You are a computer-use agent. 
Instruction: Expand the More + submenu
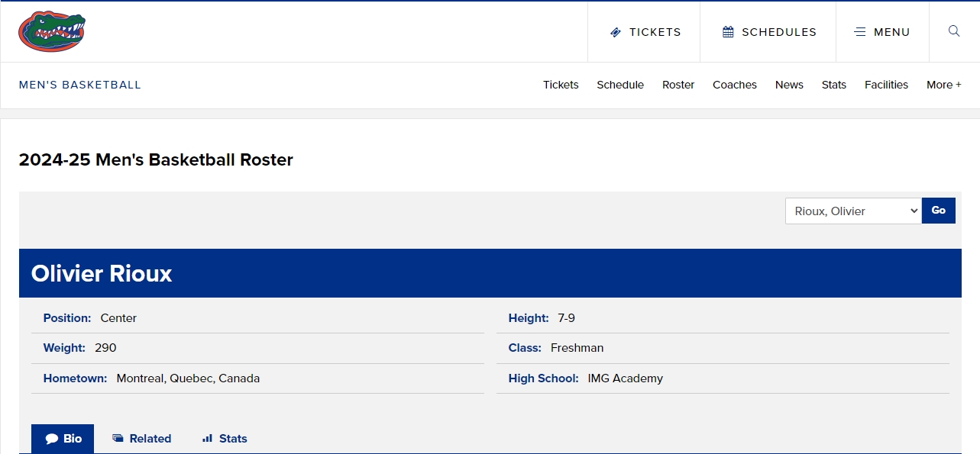coord(944,85)
